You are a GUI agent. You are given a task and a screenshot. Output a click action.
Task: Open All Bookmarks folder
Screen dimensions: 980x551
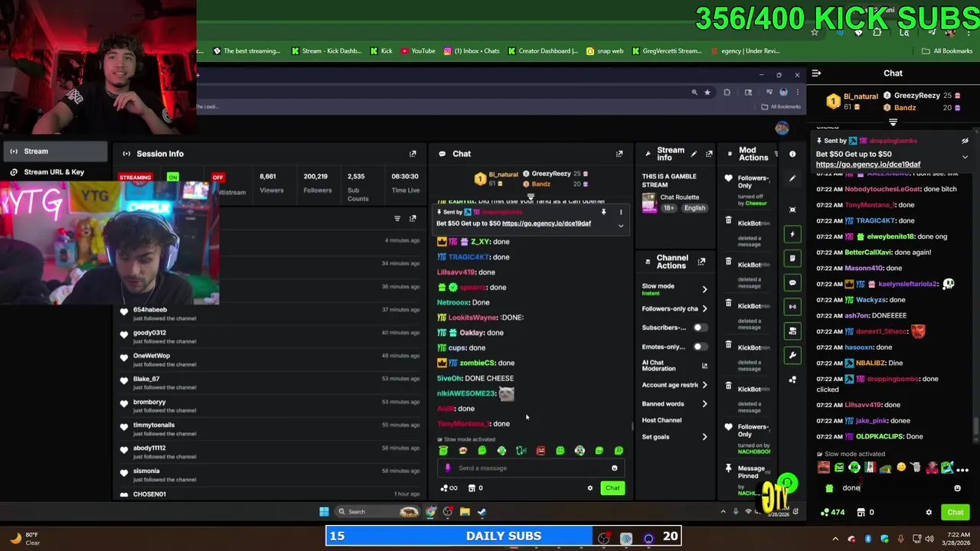(947, 51)
